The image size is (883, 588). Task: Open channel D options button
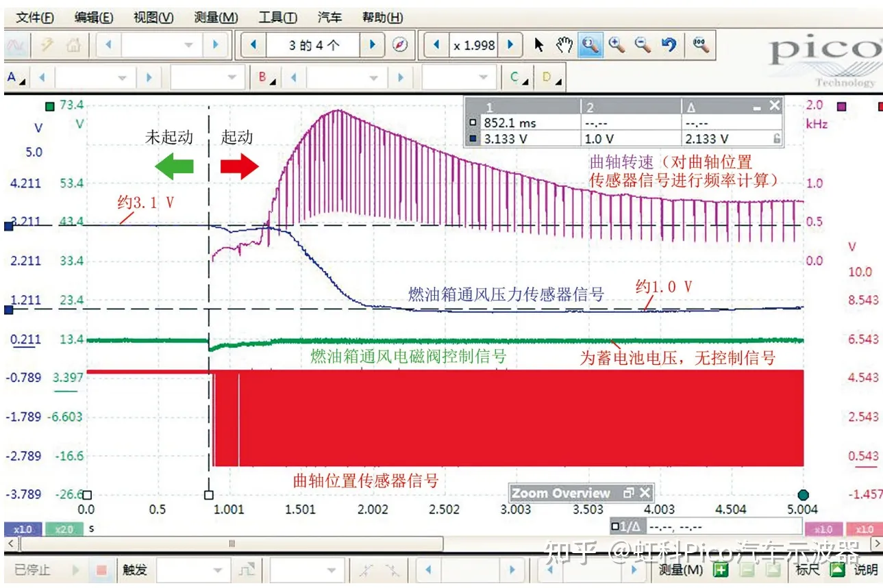[x=551, y=77]
